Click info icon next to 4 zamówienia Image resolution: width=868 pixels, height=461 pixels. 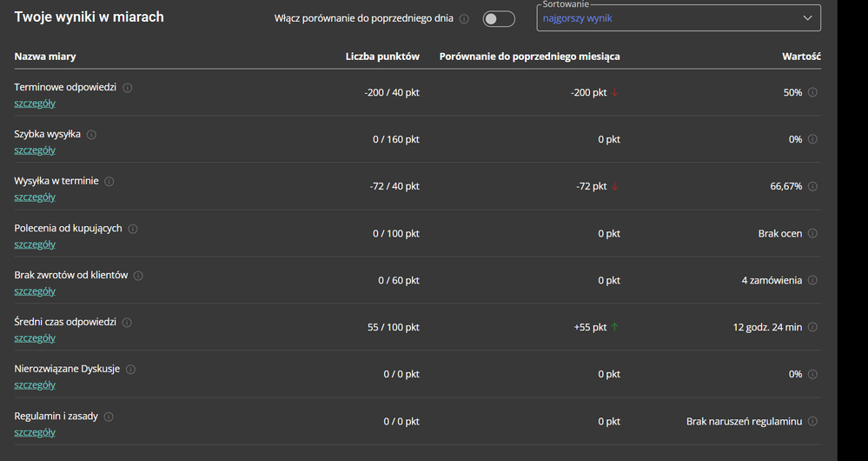[812, 281]
